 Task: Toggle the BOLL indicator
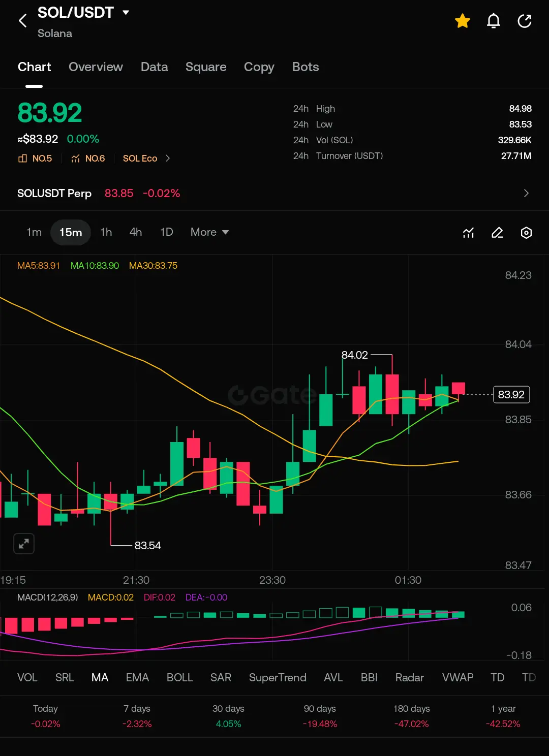pyautogui.click(x=180, y=678)
